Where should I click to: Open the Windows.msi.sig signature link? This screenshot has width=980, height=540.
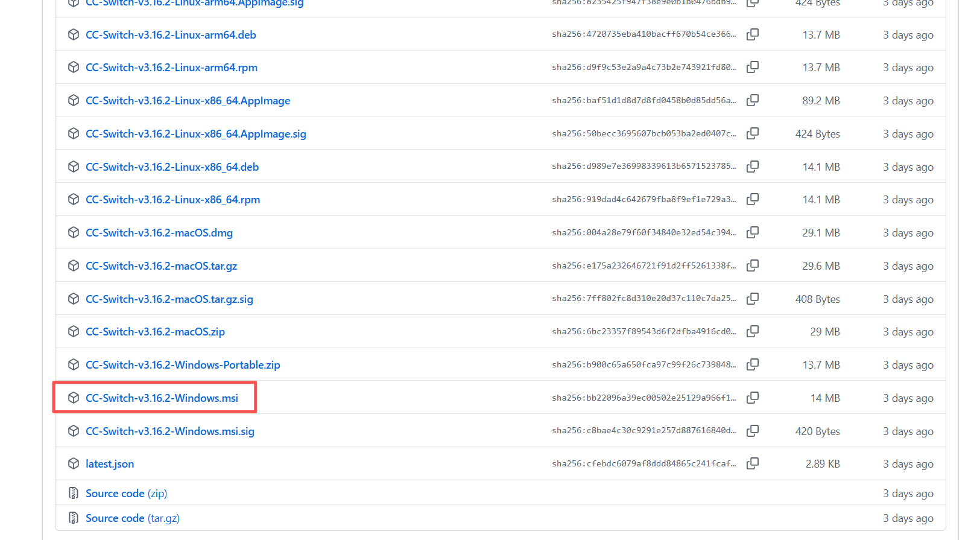point(170,431)
